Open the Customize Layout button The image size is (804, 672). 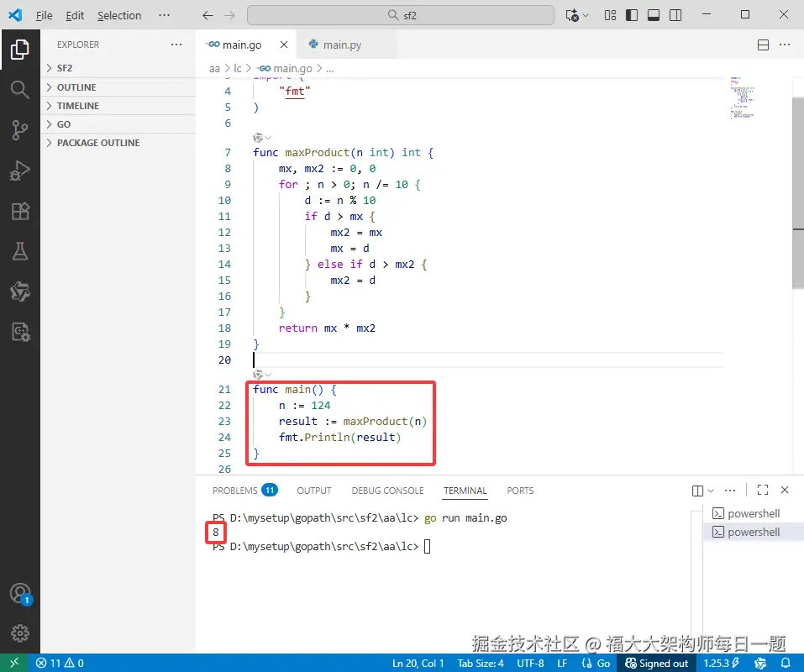610,15
